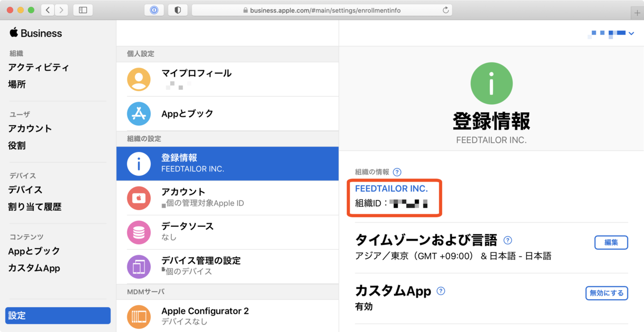Select the デバイス管理の設定 row
This screenshot has width=644, height=332.
tap(228, 266)
